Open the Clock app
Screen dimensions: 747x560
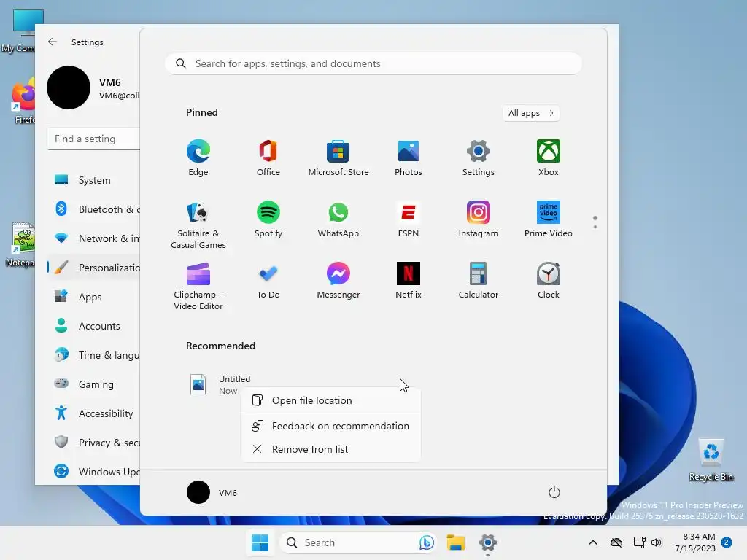pos(549,281)
